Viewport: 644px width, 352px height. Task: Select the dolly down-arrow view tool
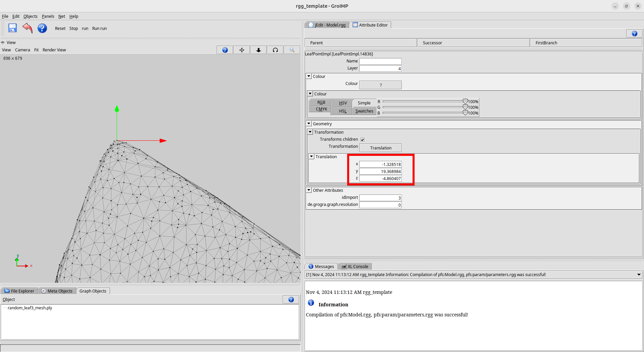258,50
